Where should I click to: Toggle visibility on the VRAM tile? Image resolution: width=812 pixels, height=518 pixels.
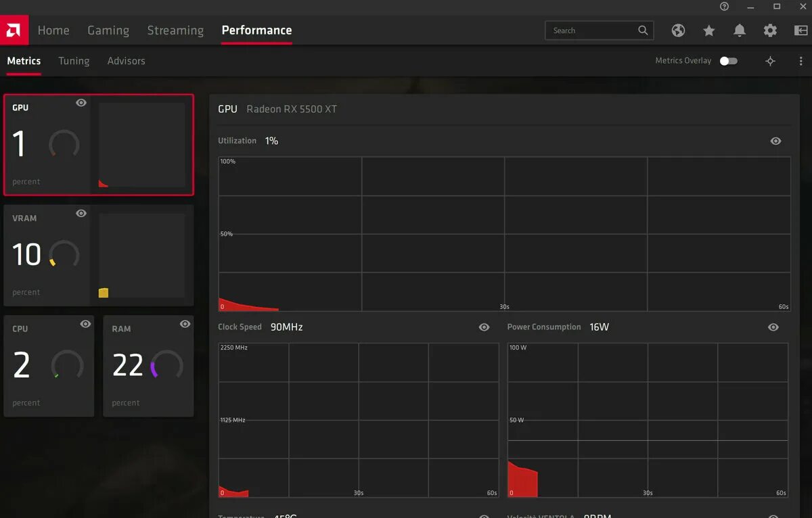point(81,213)
